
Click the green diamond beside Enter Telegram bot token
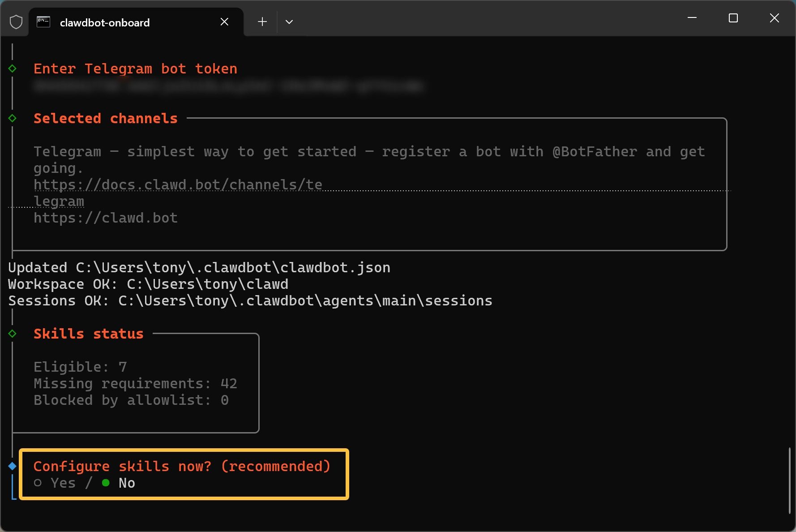pyautogui.click(x=13, y=69)
